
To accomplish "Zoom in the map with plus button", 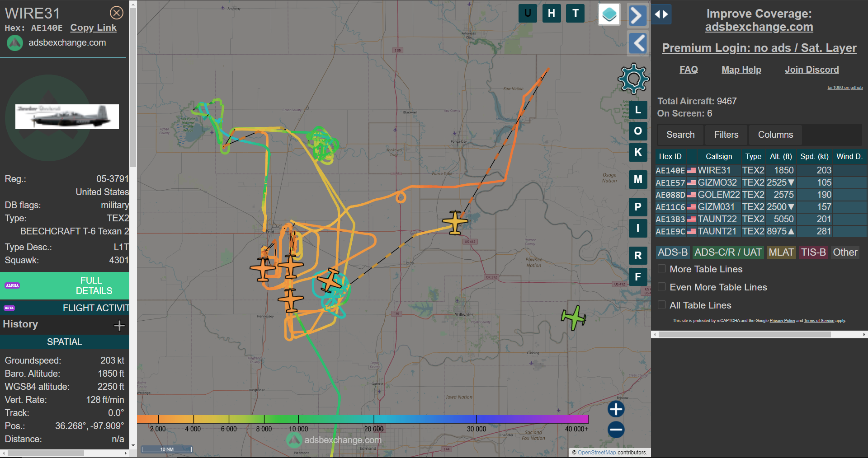I will tap(616, 409).
